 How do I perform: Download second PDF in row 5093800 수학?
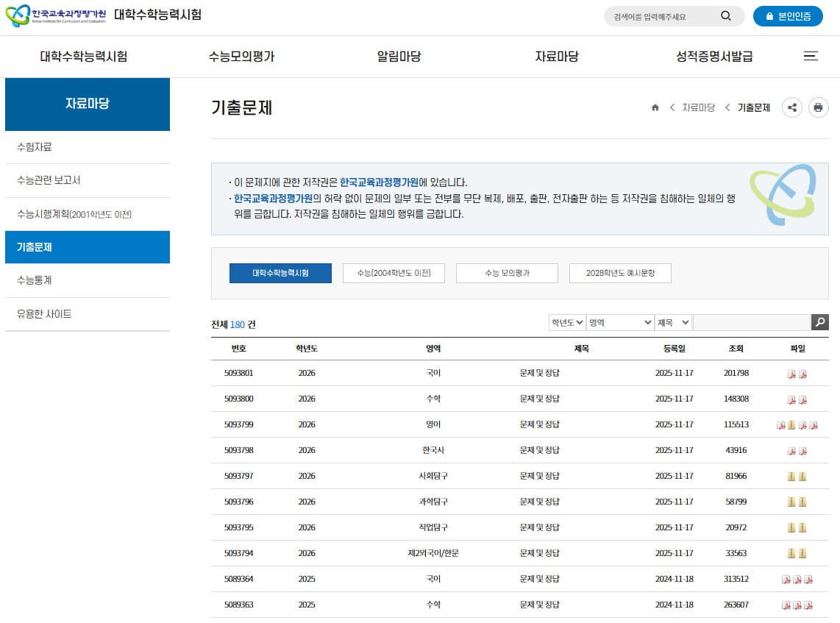click(x=802, y=400)
